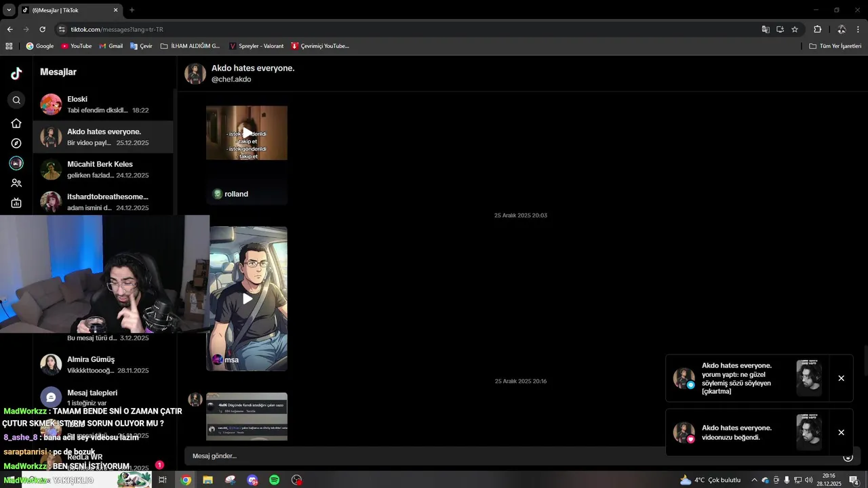This screenshot has height=488, width=868.
Task: Open the Çevir bookmark
Action: point(141,46)
